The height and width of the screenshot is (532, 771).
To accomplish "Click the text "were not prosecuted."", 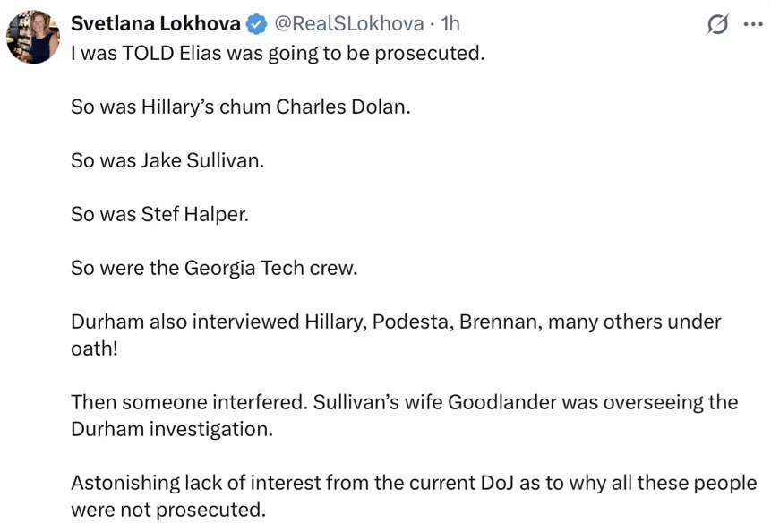I will (x=168, y=510).
